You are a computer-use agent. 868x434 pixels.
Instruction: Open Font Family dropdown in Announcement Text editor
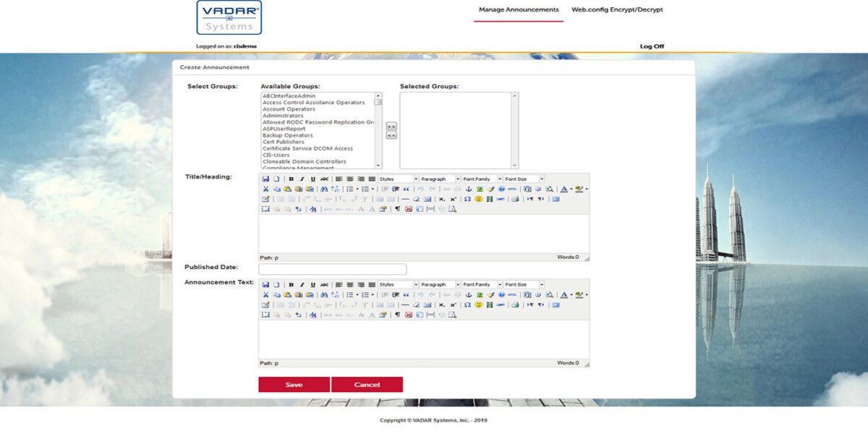(481, 285)
